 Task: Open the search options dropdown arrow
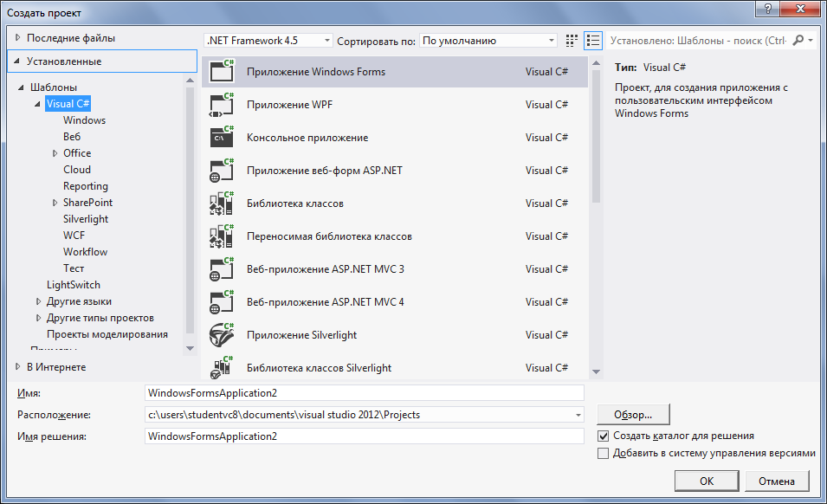click(811, 40)
